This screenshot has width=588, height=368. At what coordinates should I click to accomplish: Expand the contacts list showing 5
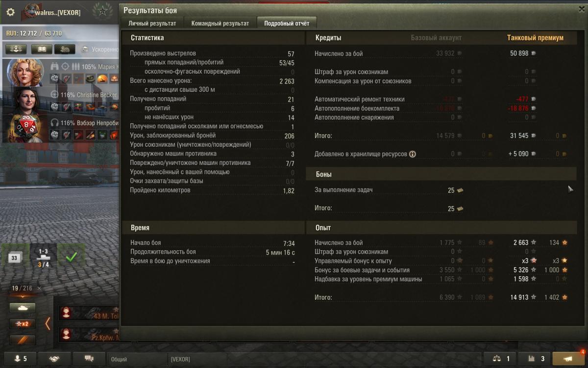20,359
